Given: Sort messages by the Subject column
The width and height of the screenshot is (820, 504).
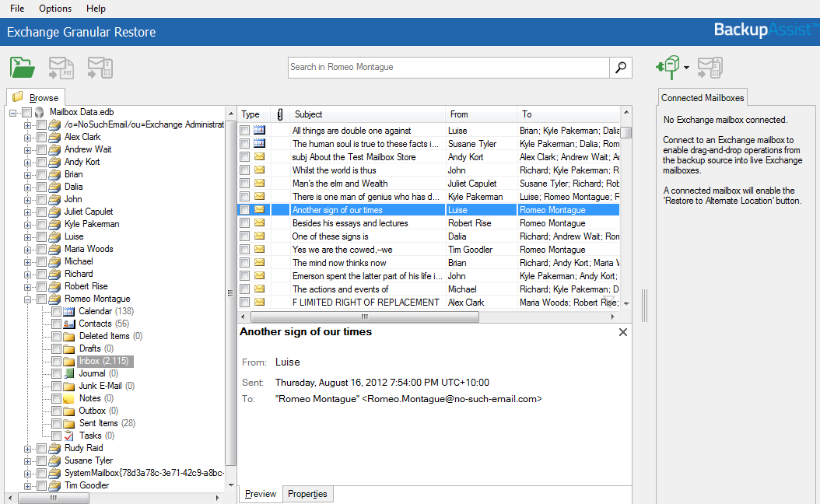Looking at the screenshot, I should (367, 114).
